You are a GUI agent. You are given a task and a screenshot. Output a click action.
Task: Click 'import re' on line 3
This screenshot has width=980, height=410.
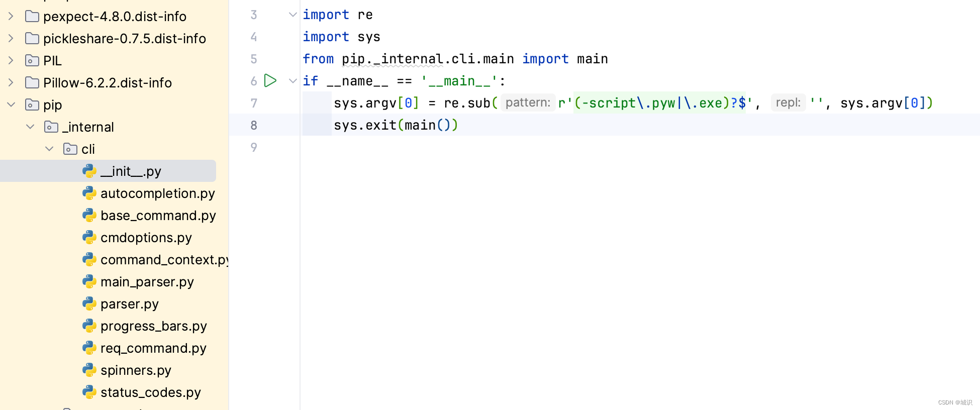(338, 15)
